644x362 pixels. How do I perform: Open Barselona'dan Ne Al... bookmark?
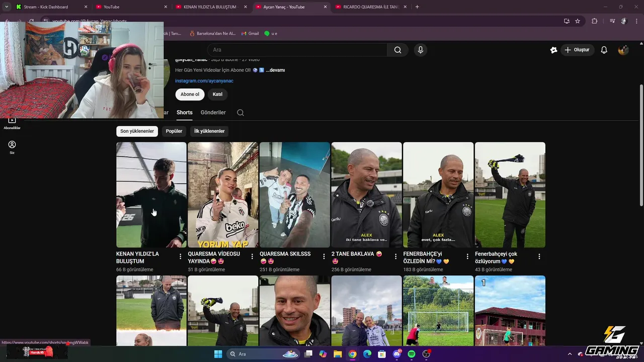pyautogui.click(x=212, y=34)
